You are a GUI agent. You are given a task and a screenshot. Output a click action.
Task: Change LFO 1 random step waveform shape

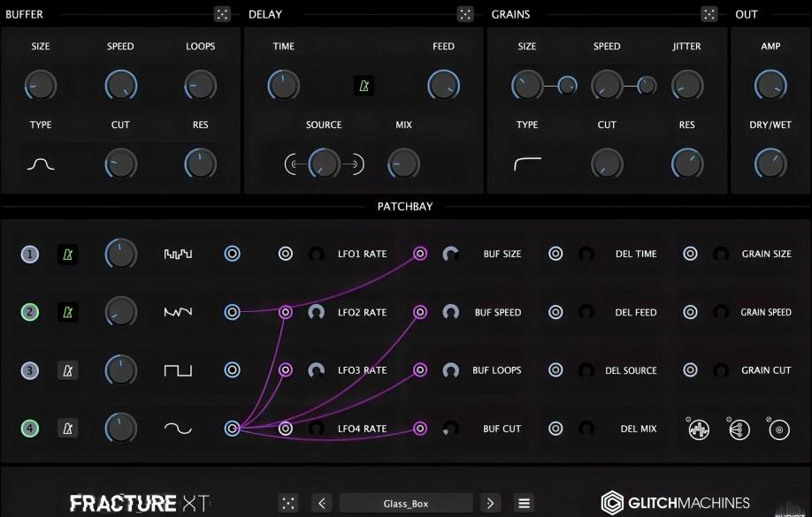(178, 254)
